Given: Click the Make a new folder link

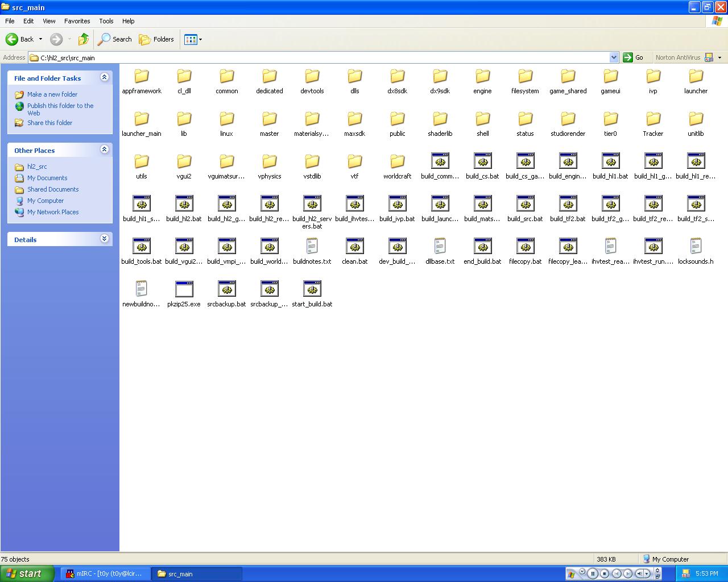Looking at the screenshot, I should tap(52, 94).
